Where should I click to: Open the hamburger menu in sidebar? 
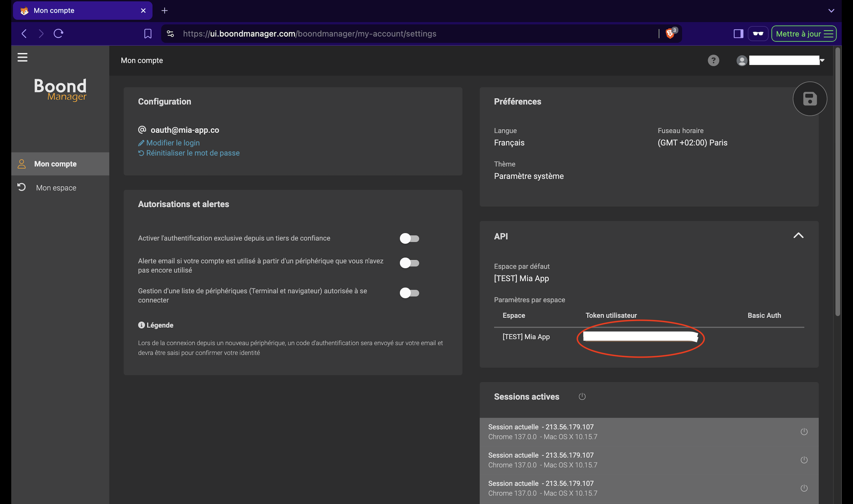[23, 57]
